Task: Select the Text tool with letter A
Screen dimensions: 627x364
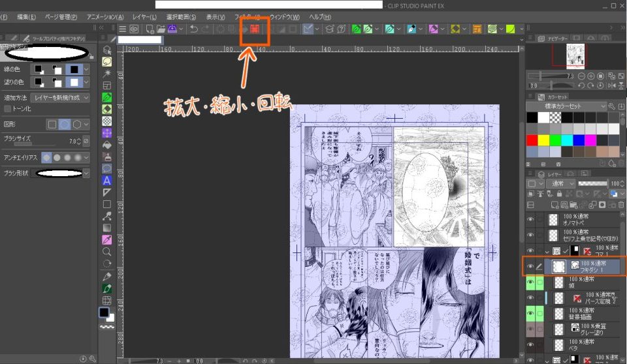Action: [x=106, y=181]
